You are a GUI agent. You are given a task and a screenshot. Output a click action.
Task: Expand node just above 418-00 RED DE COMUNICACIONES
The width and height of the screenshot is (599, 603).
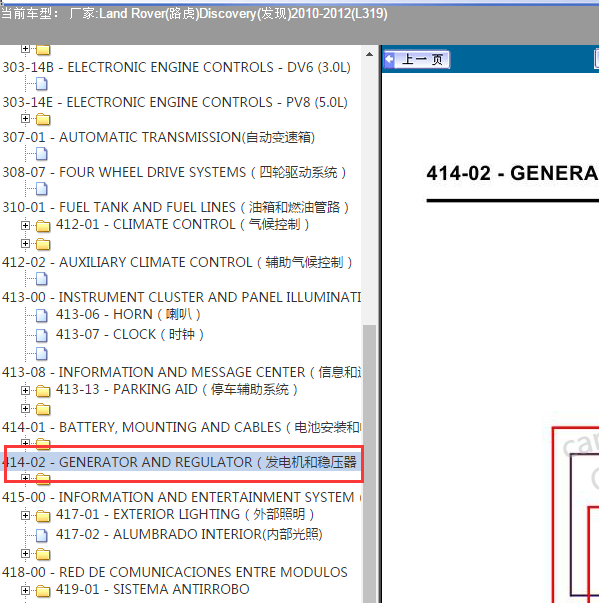click(x=25, y=553)
